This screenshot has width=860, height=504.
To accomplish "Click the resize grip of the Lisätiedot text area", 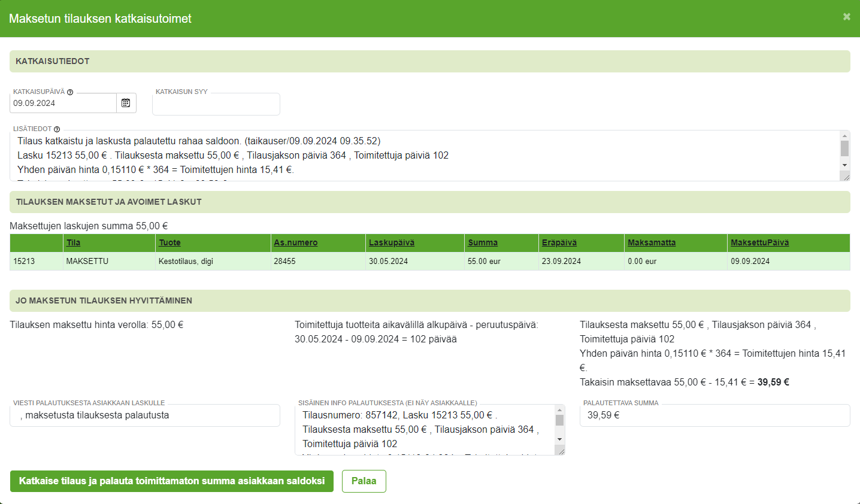I will pyautogui.click(x=846, y=176).
